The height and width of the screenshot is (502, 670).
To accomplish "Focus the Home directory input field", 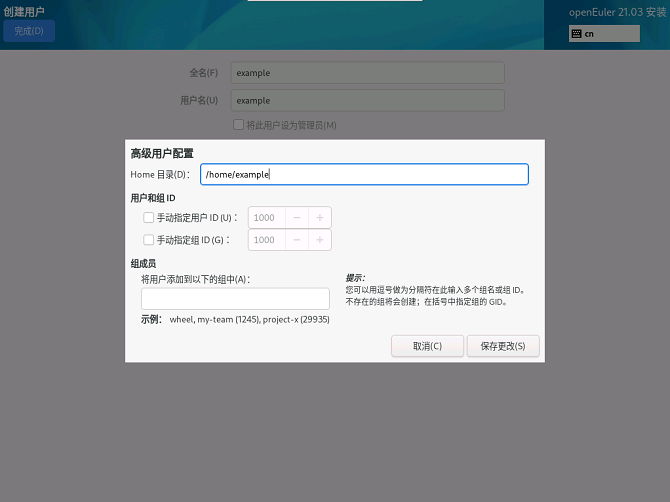I will [364, 174].
